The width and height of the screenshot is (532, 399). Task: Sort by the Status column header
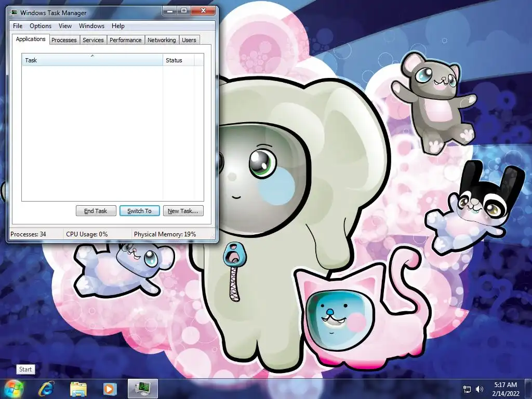click(x=179, y=60)
